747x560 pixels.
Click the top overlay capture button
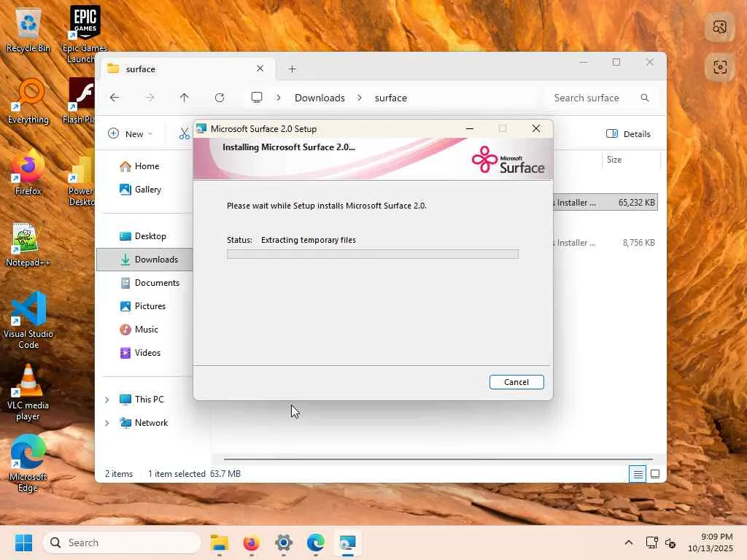click(x=720, y=27)
